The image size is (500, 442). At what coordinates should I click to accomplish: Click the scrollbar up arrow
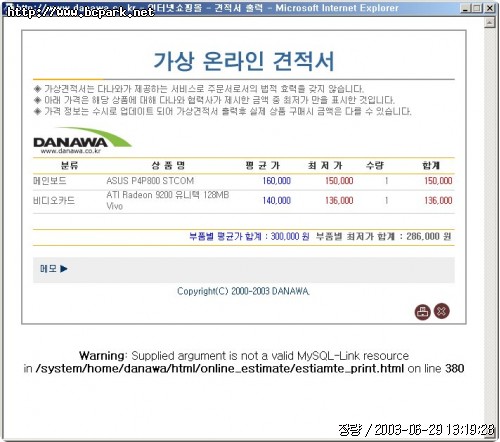[489, 23]
